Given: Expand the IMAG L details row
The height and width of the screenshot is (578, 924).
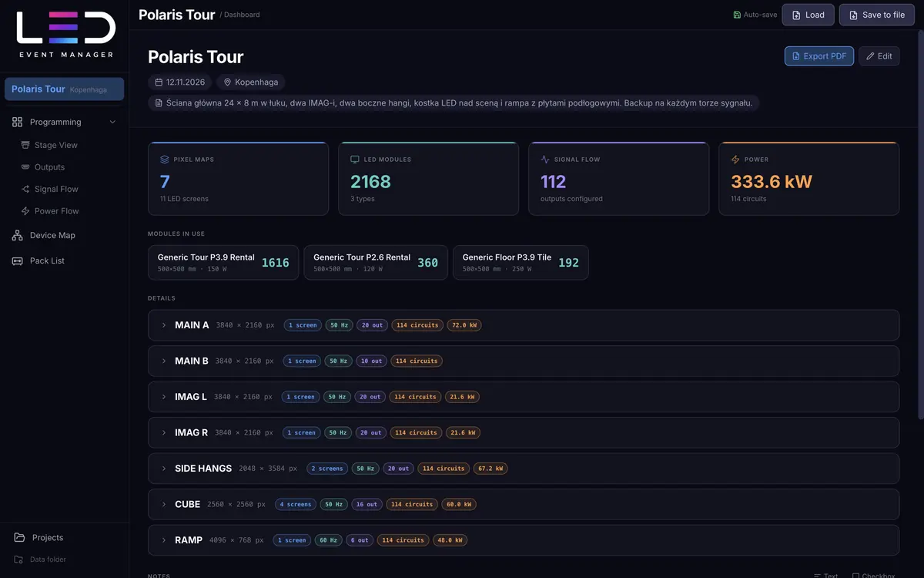Looking at the screenshot, I should point(523,397).
